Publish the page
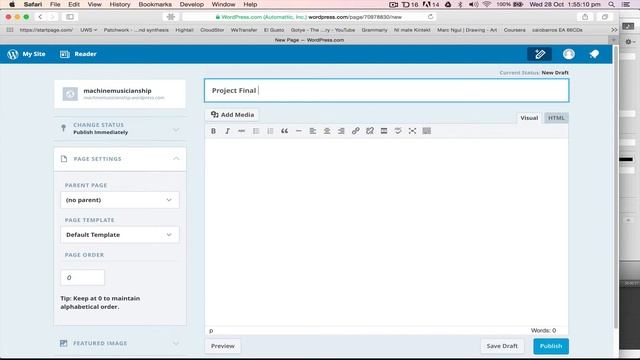 [x=551, y=346]
